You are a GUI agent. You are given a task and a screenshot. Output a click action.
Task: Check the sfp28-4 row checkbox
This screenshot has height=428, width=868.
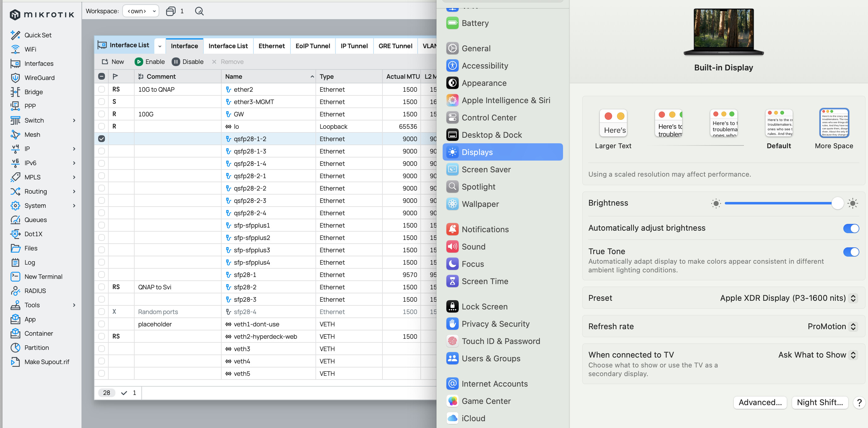point(102,312)
